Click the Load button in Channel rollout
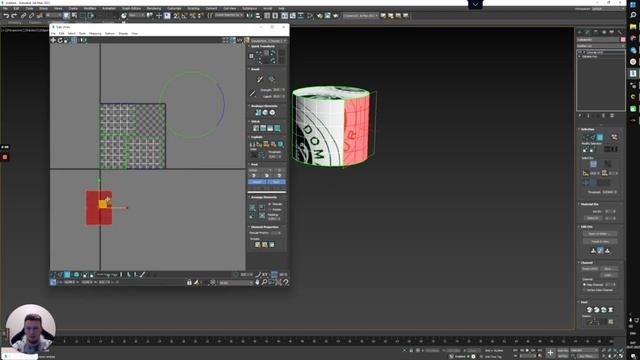The image size is (640, 360). pos(608,275)
